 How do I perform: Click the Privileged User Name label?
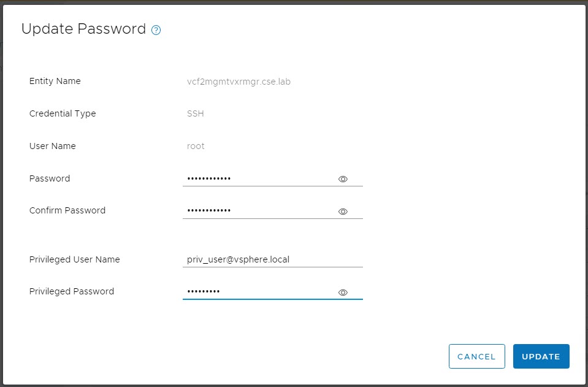pos(75,259)
